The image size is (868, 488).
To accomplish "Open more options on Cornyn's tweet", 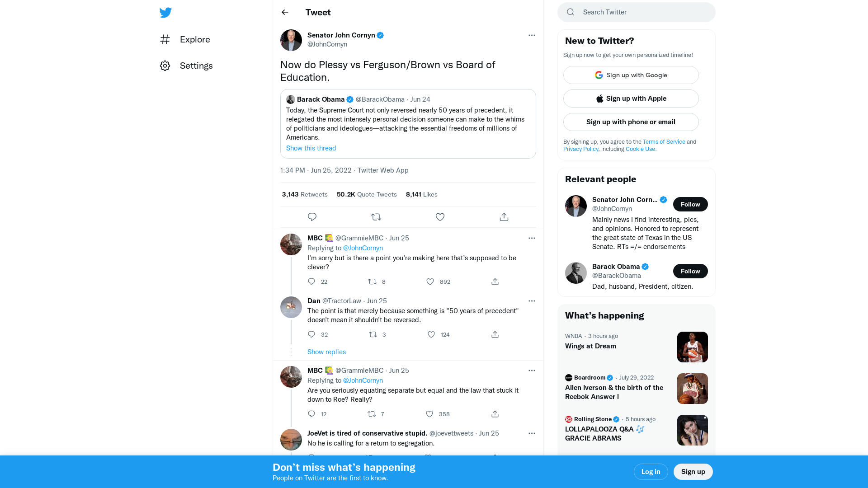I will click(532, 35).
